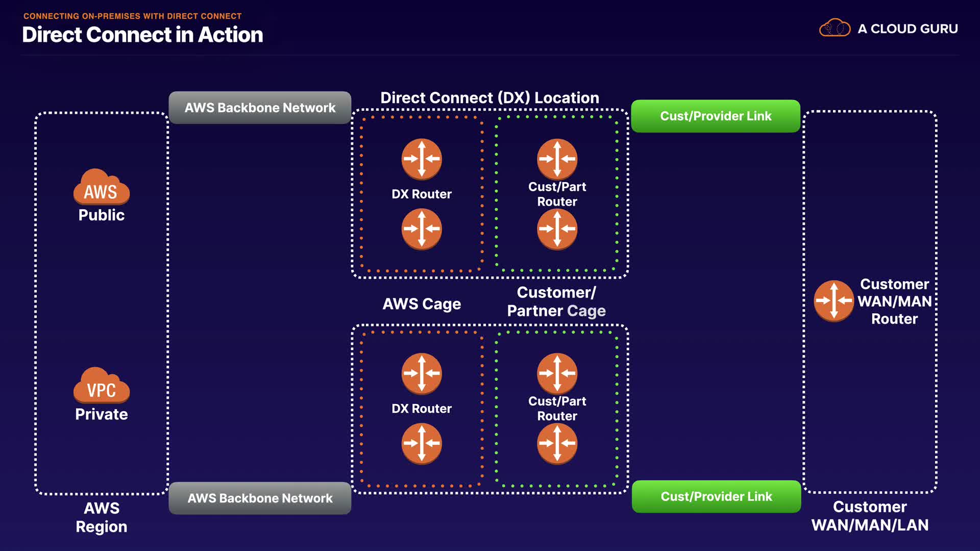Screen dimensions: 980x551
Task: Select the Customer WAN/MAN Router icon
Action: [x=834, y=301]
